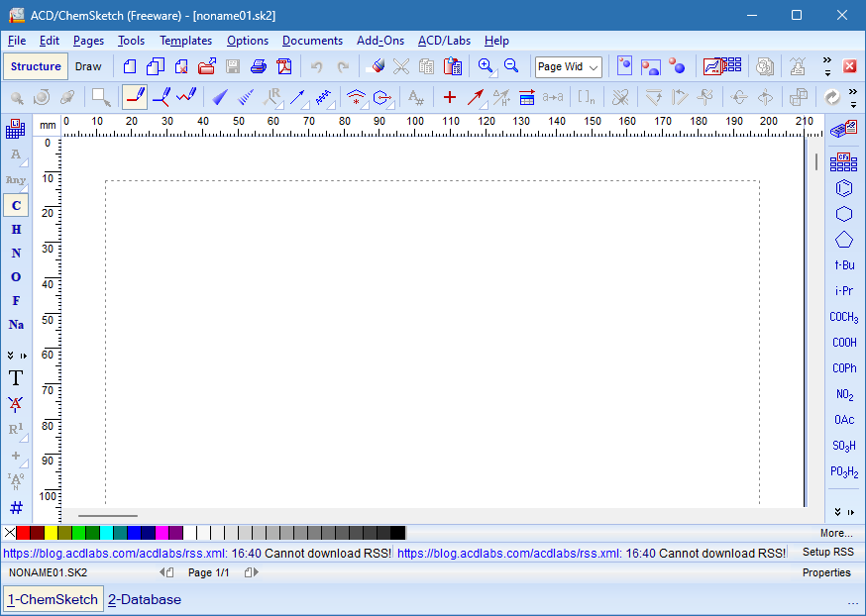866x616 pixels.
Task: Pick the black color swatch
Action: pos(397,533)
